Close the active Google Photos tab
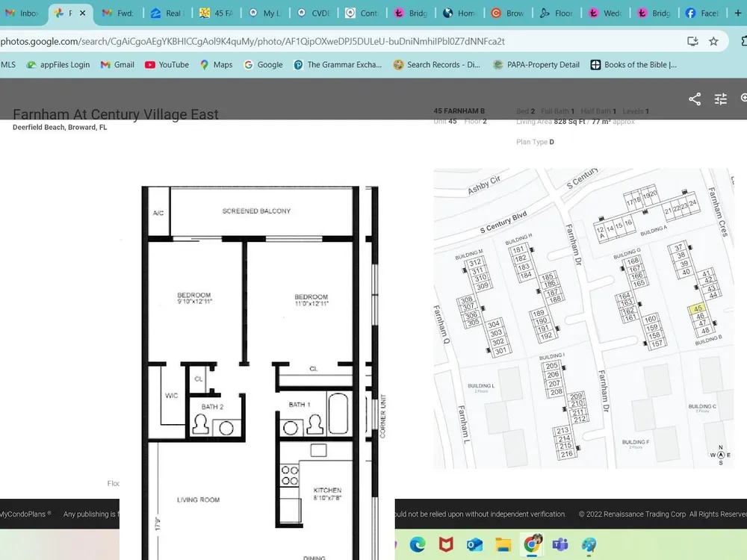The height and width of the screenshot is (560, 747). [x=82, y=13]
